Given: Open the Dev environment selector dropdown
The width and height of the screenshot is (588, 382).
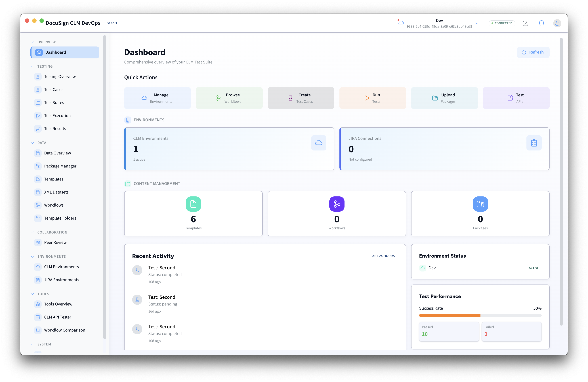Looking at the screenshot, I should click(x=477, y=23).
